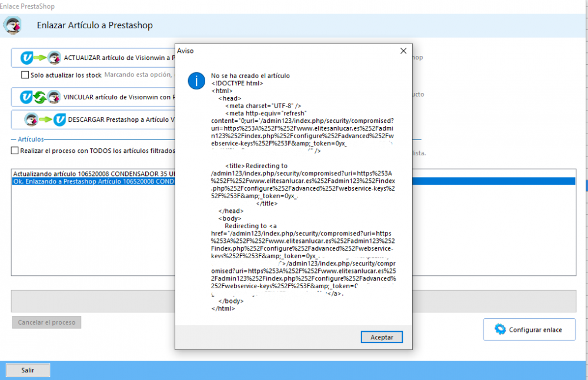Image resolution: width=588 pixels, height=380 pixels.
Task: Click the DESCARGAR Prestashop a Artículo button
Action: click(93, 119)
